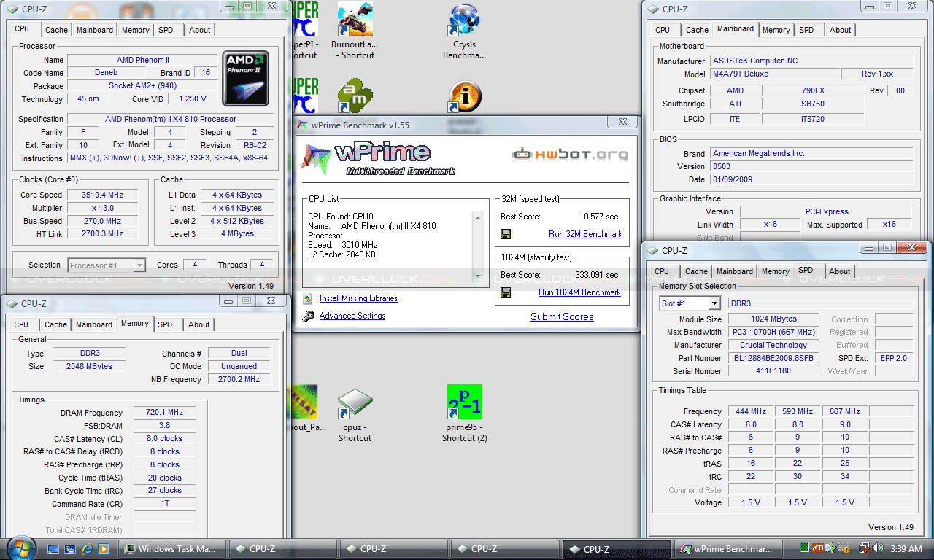The height and width of the screenshot is (560, 934).
Task: Select SPD tab in bottom-left Memory CPU-Z
Action: [x=165, y=324]
